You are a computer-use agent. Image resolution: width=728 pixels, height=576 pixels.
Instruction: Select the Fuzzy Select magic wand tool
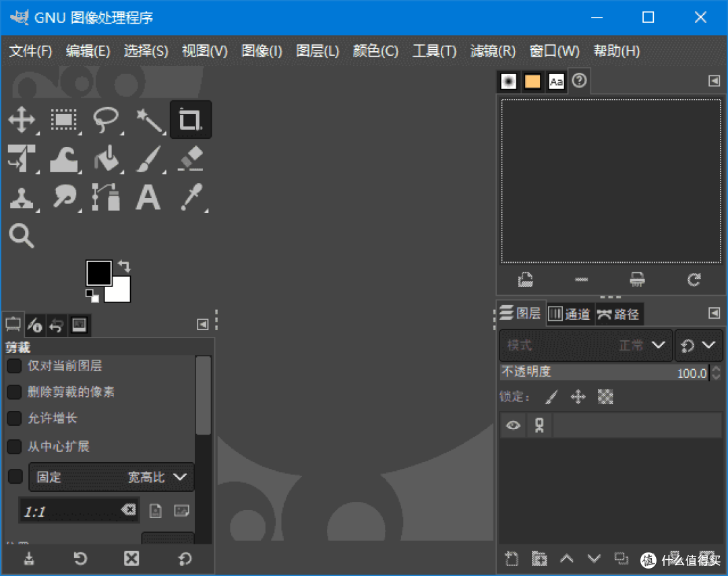click(148, 120)
